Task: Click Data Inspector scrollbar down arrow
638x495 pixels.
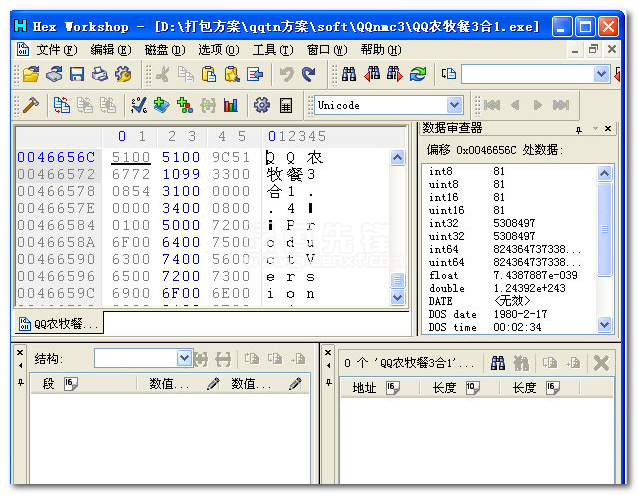Action: click(x=604, y=325)
